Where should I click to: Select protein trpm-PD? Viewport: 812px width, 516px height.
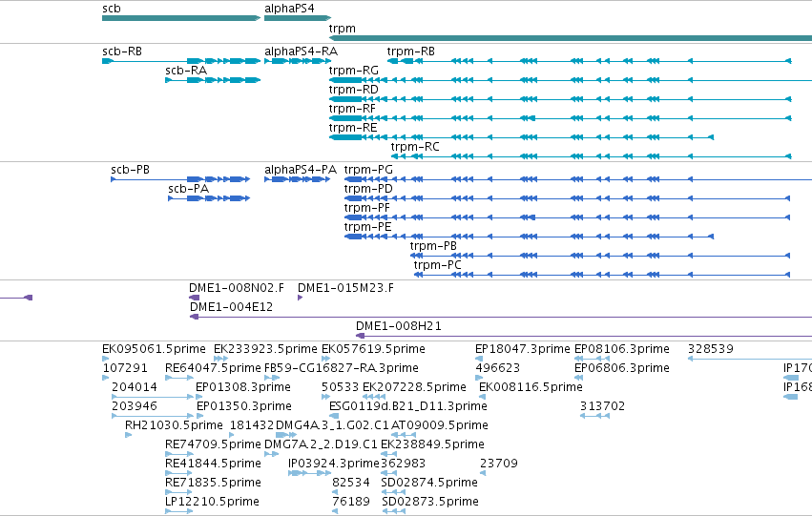[x=567, y=198]
